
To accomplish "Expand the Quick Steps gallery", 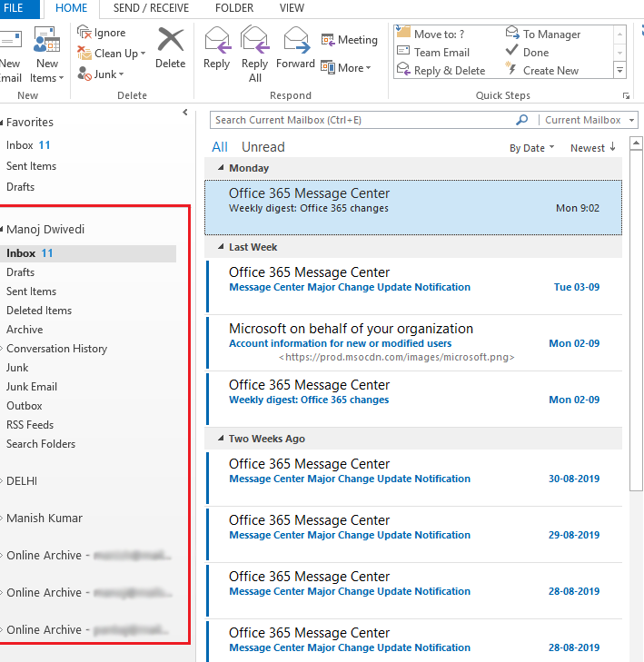I will click(x=619, y=71).
